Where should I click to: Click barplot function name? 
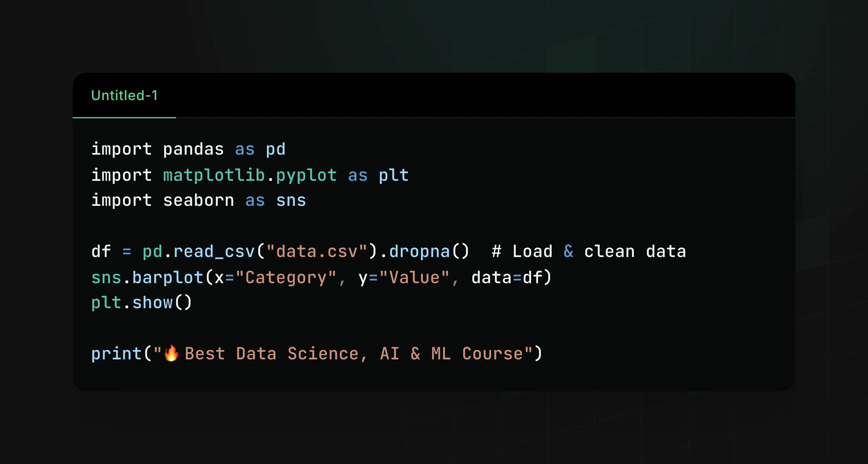coord(168,278)
